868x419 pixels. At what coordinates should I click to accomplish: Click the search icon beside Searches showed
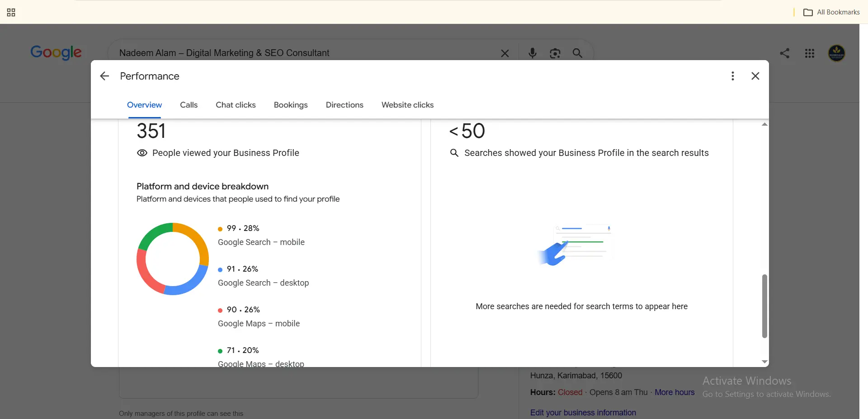(x=454, y=153)
